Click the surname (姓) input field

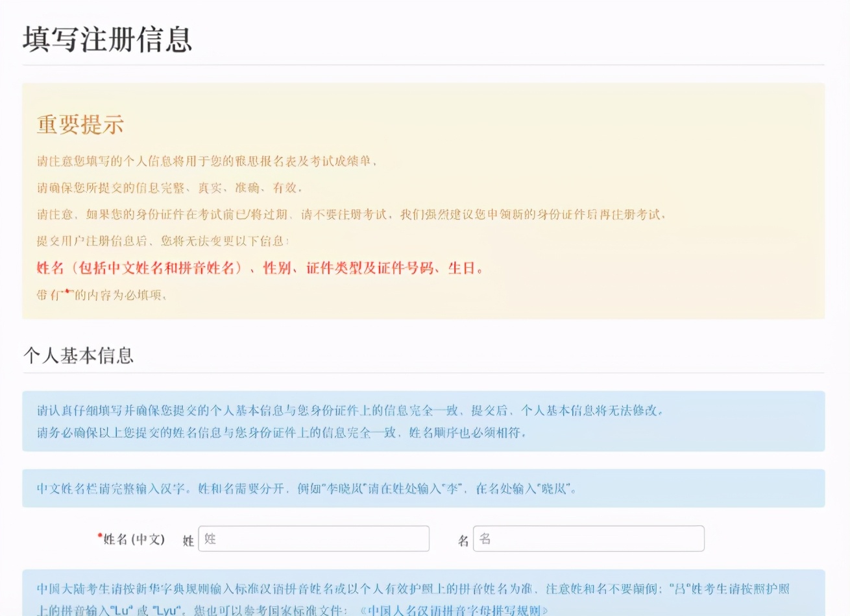point(313,538)
